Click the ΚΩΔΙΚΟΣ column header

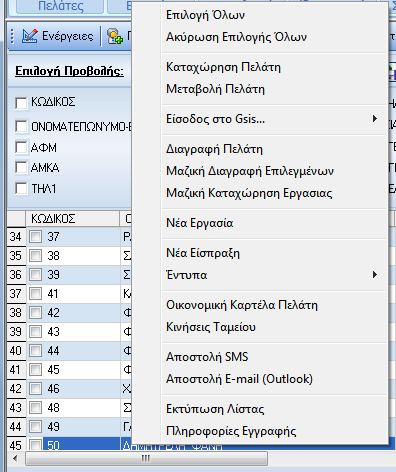pos(72,219)
